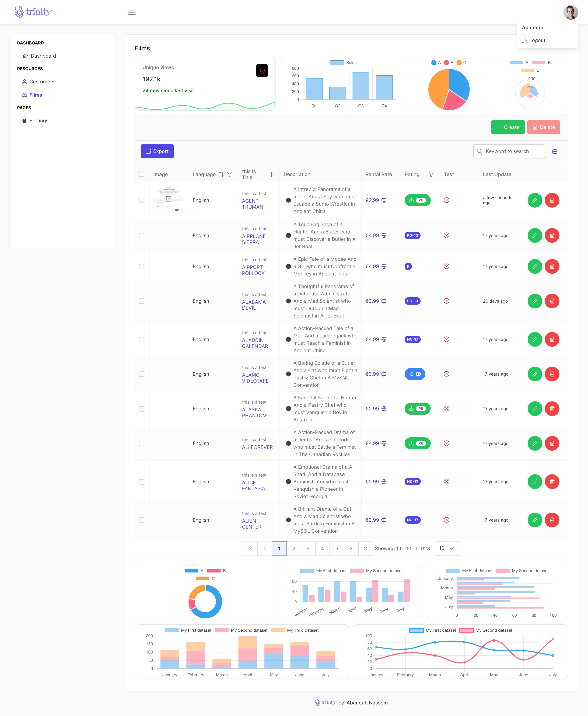Viewport: 588px width, 716px height.
Task: Open the AGENT TRUMAN image thumbnail
Action: tap(169, 200)
